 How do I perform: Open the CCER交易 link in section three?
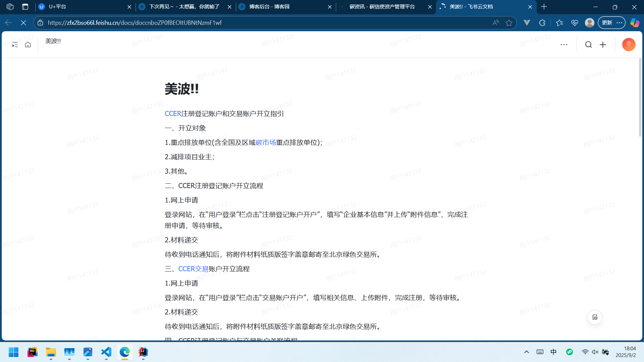[x=193, y=269]
